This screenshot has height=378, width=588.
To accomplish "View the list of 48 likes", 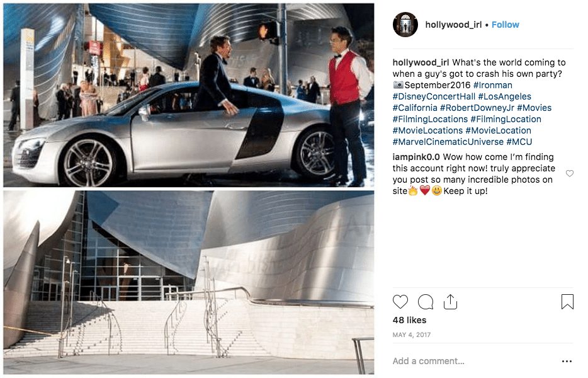I will click(409, 320).
